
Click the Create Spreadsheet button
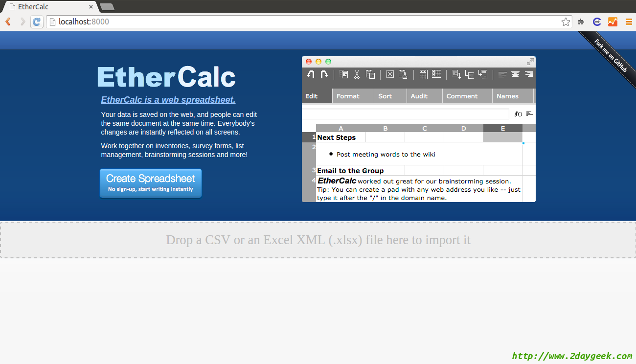(x=151, y=183)
